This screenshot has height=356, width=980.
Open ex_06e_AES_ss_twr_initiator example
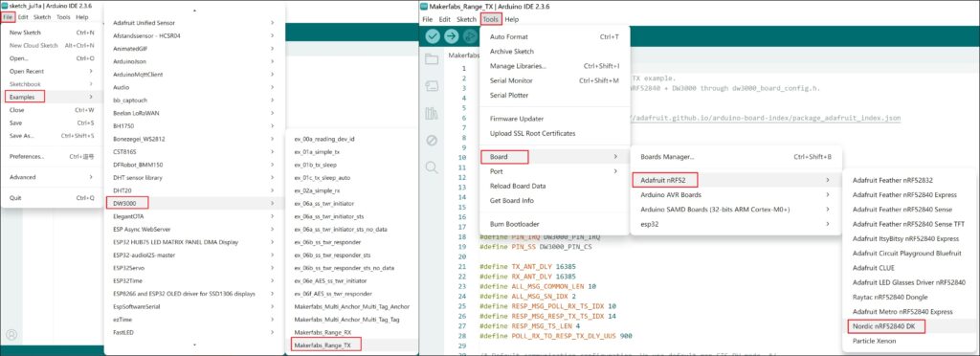353,280
